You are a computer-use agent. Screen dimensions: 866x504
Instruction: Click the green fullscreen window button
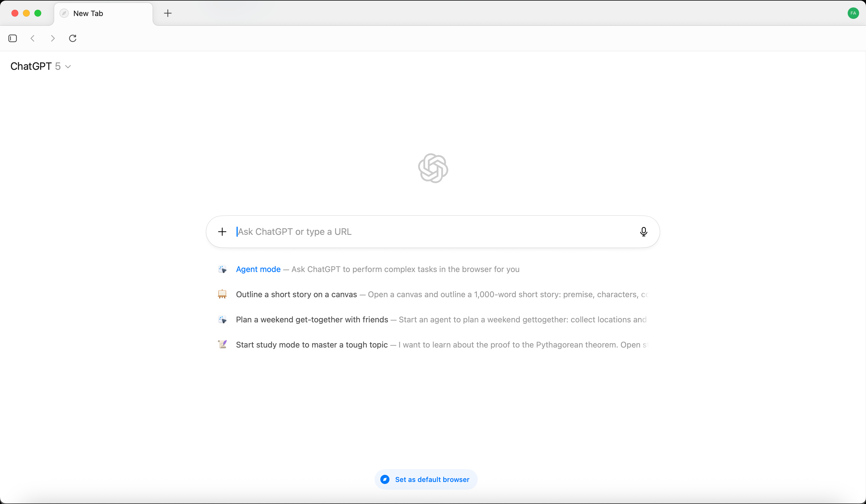[38, 13]
